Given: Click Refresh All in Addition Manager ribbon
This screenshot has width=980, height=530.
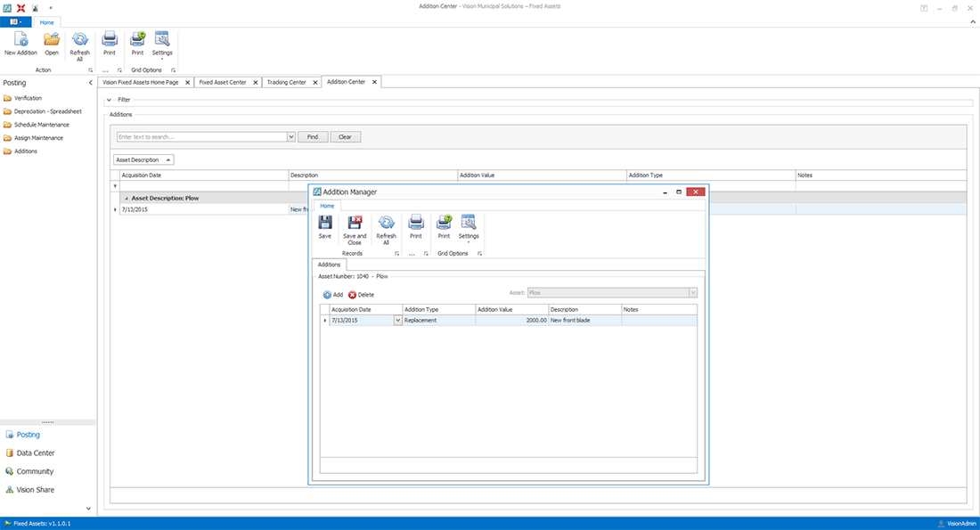Looking at the screenshot, I should coord(387,230).
